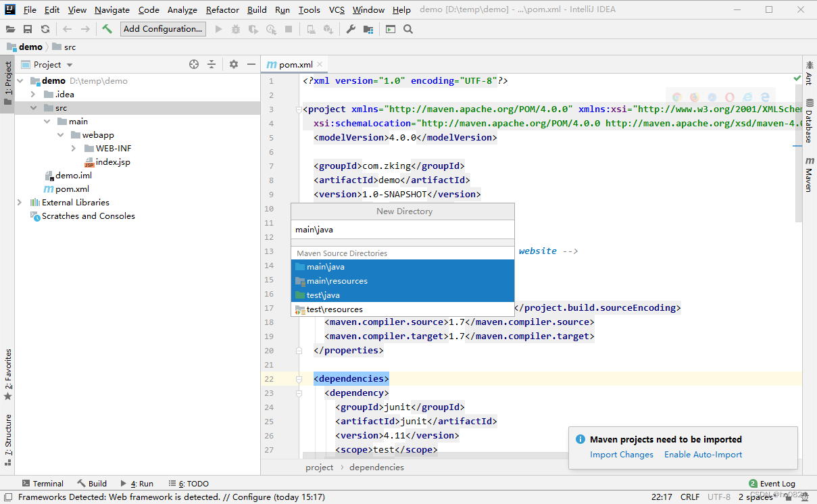Open the Event Log
This screenshot has height=504, width=817.
click(x=772, y=484)
